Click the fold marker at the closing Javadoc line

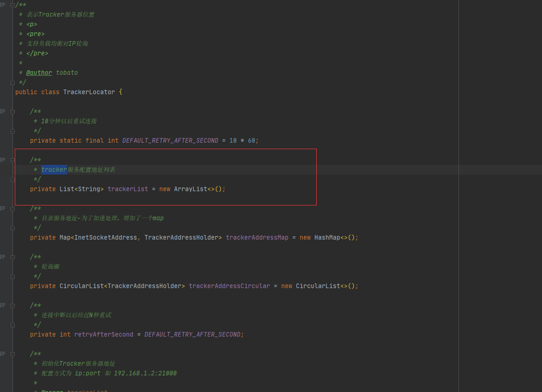pos(12,82)
